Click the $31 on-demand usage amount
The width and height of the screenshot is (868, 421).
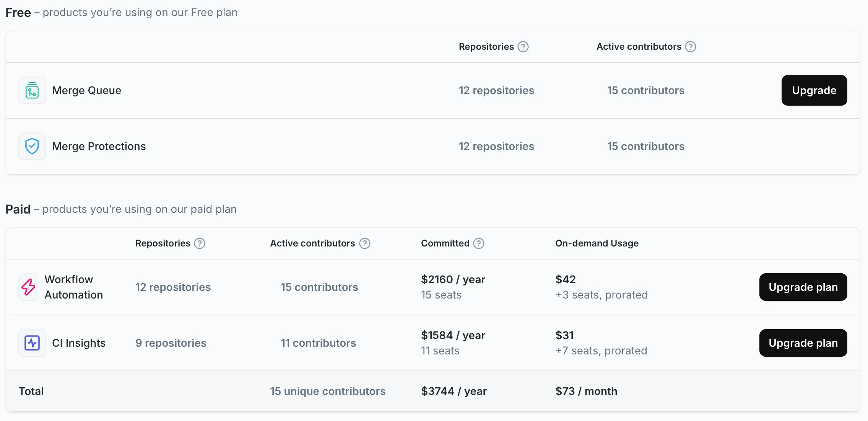coord(564,335)
